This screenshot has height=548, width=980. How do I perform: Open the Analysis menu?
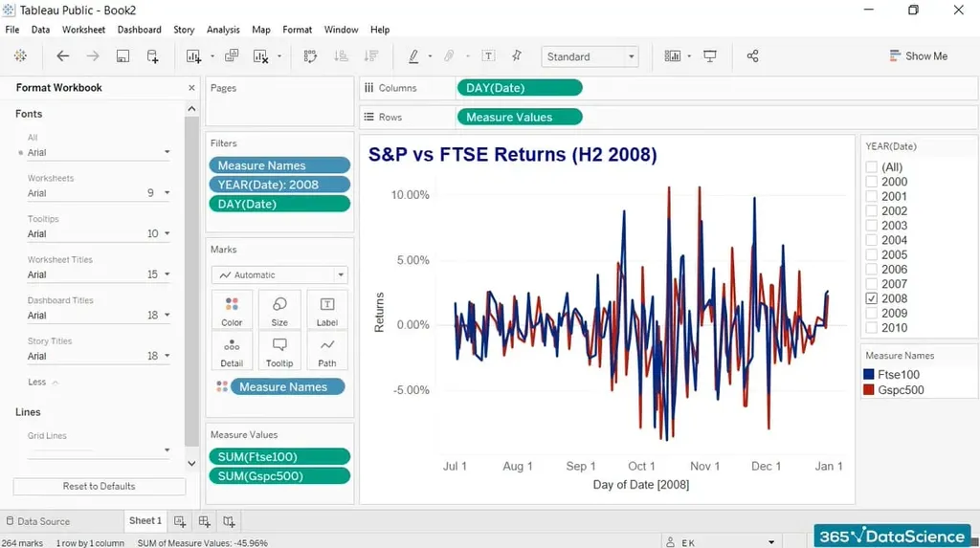(223, 30)
